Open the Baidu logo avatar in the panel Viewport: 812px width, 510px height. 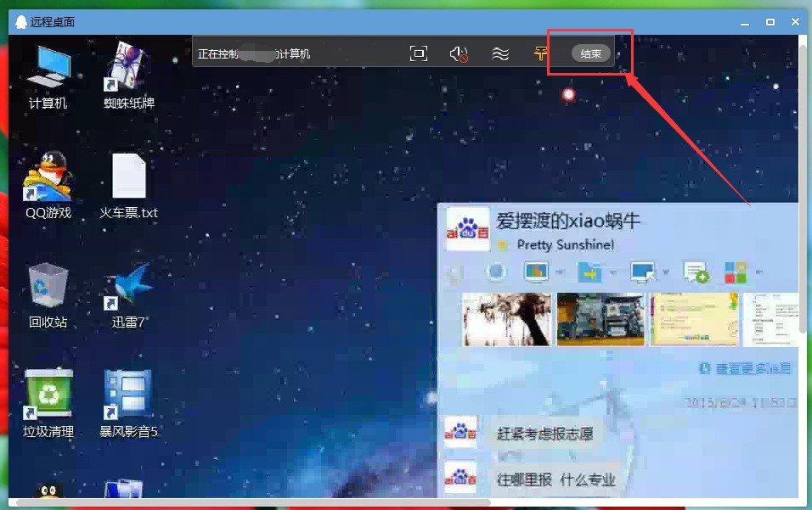coord(468,230)
